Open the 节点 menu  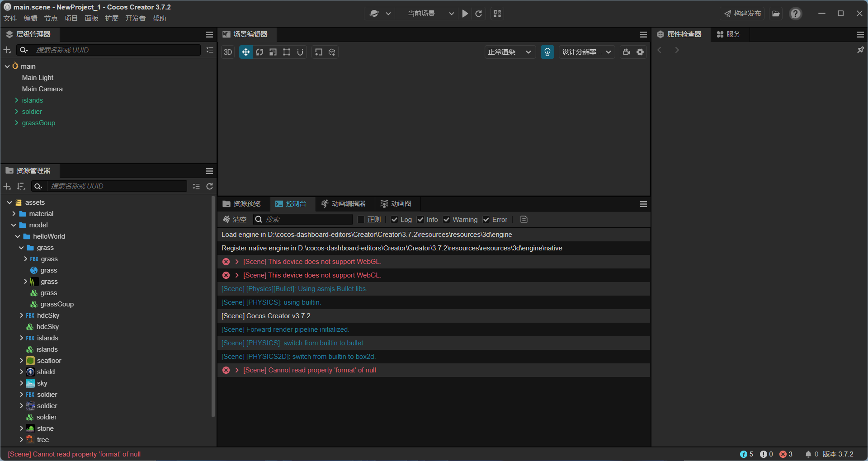click(51, 19)
